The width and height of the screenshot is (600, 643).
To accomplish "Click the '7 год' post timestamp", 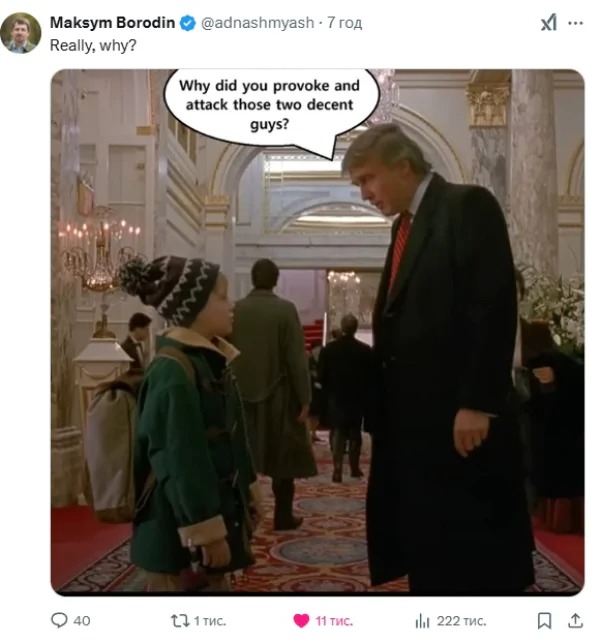I will [x=344, y=23].
